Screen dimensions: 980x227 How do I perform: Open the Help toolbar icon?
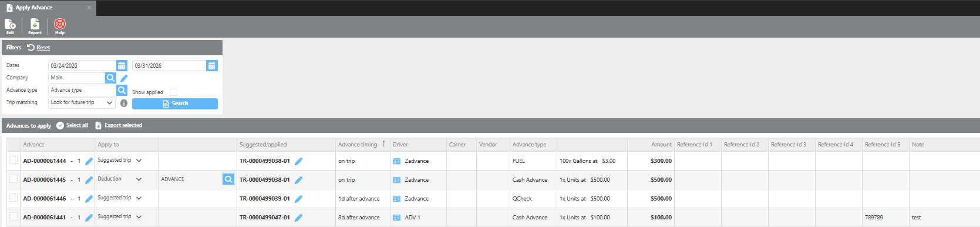[x=60, y=26]
